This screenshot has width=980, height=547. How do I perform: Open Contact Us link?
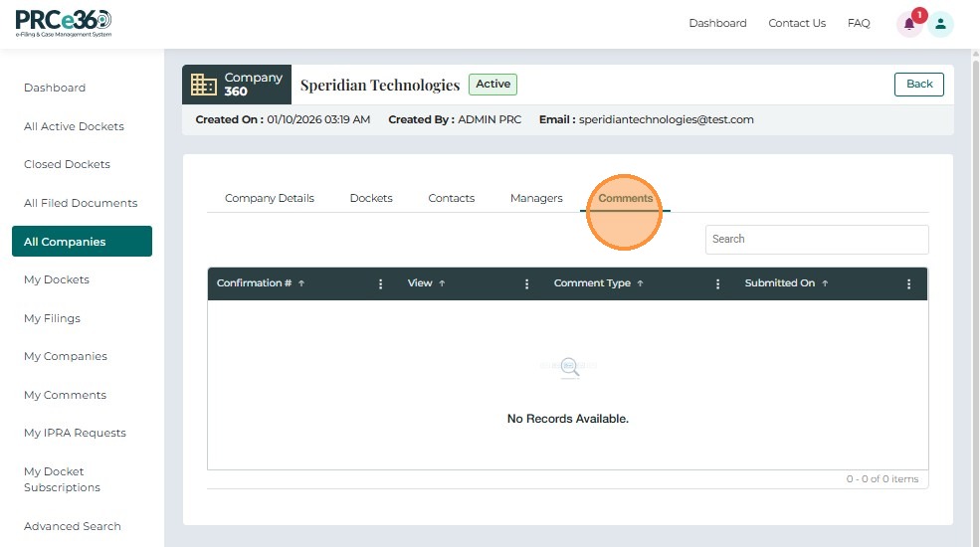click(797, 23)
